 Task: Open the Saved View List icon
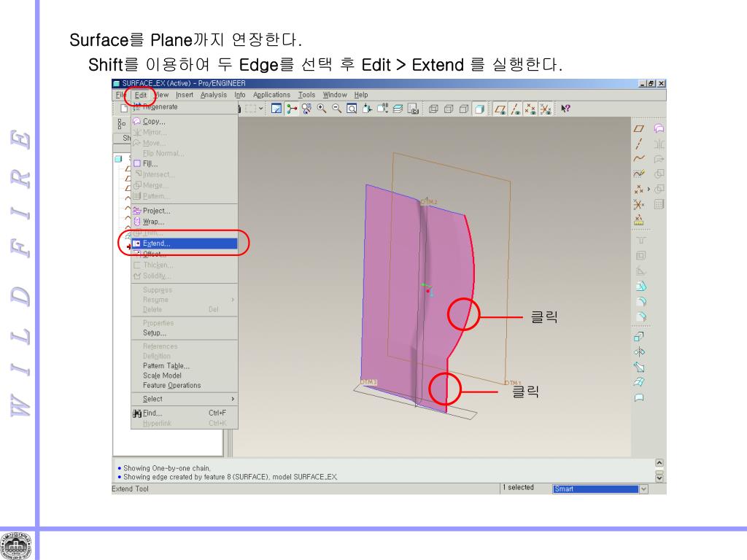[382, 109]
